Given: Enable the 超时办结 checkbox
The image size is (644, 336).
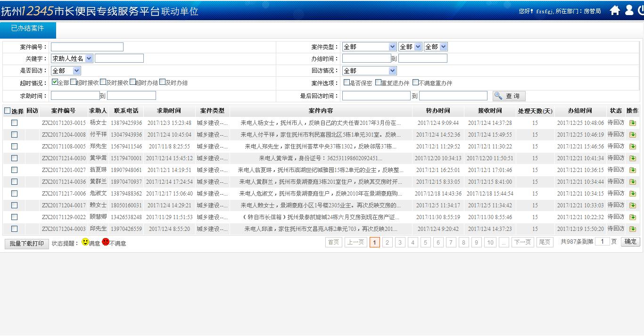Looking at the screenshot, I should (x=132, y=82).
